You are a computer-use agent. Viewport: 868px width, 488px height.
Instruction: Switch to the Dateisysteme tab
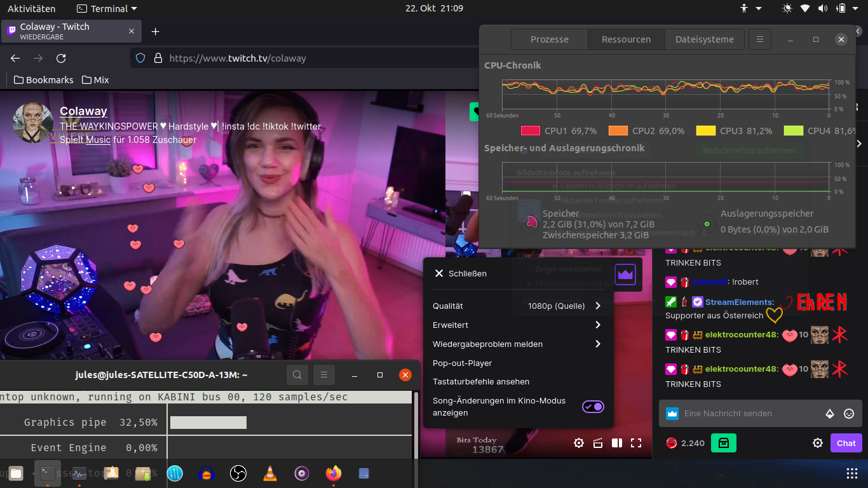(x=704, y=39)
